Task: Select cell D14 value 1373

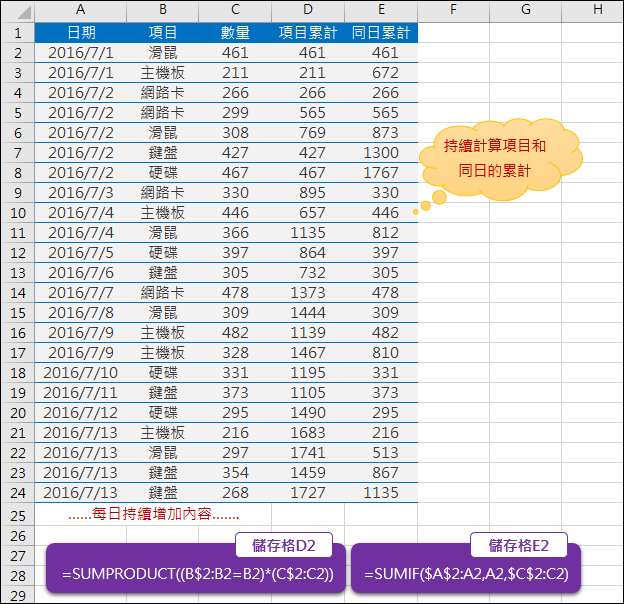Action: coord(308,293)
